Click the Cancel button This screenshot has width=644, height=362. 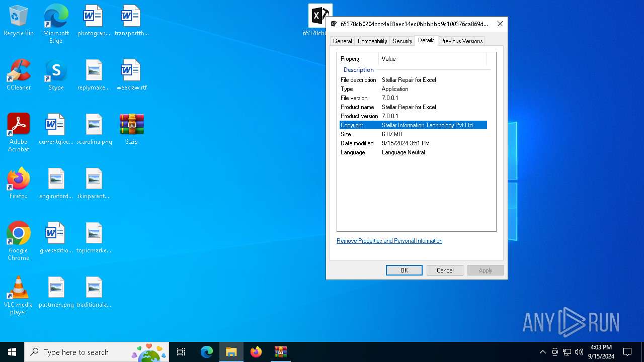pyautogui.click(x=445, y=270)
